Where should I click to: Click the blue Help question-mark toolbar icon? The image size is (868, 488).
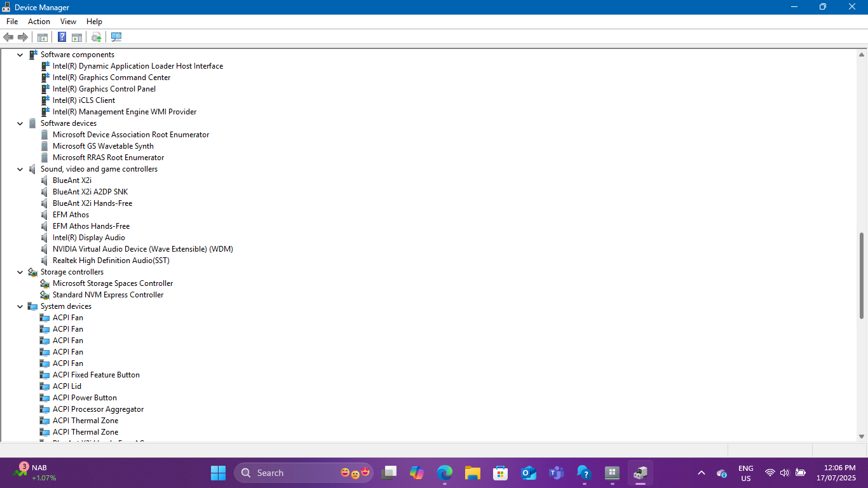click(x=62, y=37)
